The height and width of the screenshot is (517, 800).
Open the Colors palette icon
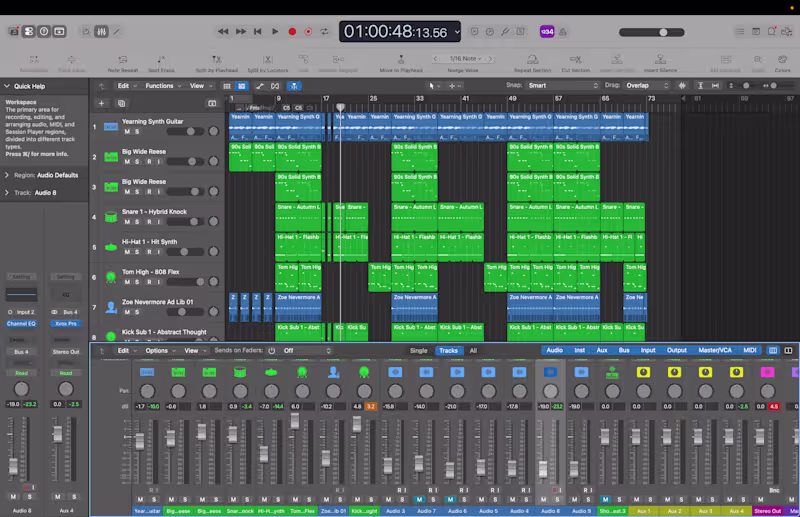point(782,60)
